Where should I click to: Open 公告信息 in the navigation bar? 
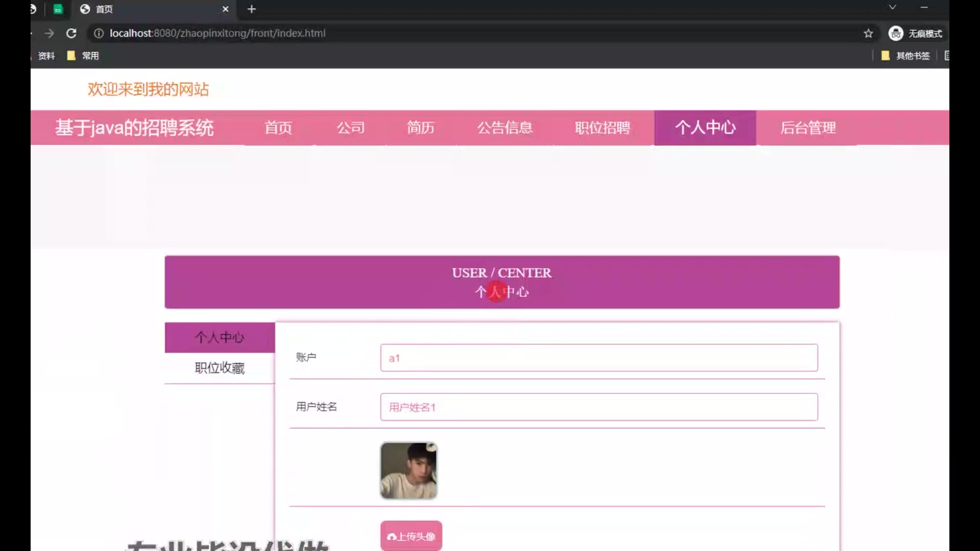(505, 128)
